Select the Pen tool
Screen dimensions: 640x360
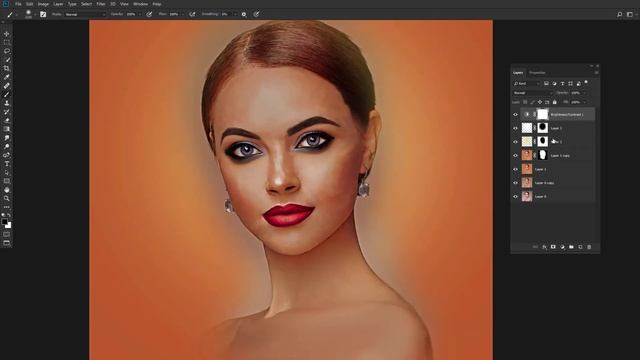[7, 155]
